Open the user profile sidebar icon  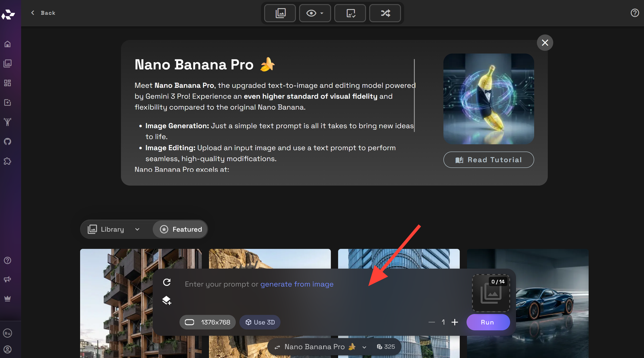7,350
